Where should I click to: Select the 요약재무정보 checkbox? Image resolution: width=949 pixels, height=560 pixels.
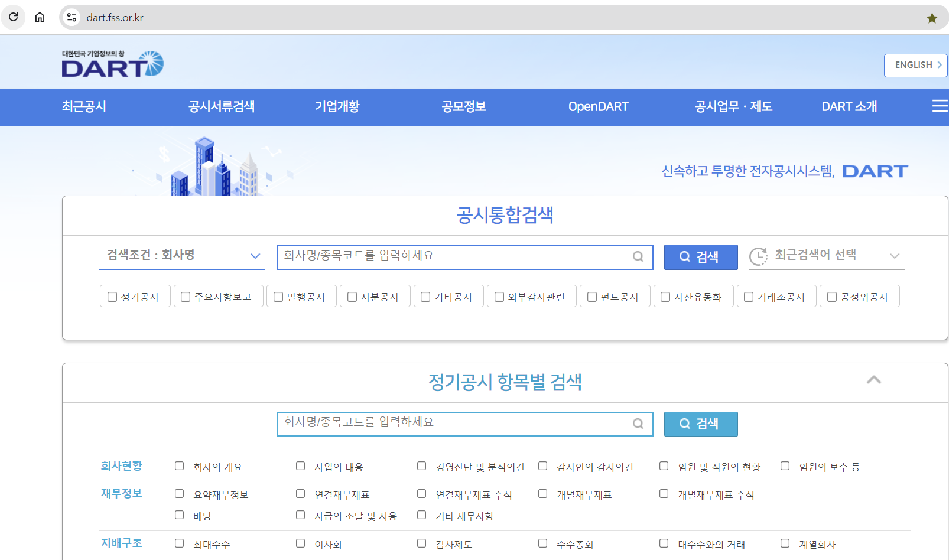[x=180, y=494]
